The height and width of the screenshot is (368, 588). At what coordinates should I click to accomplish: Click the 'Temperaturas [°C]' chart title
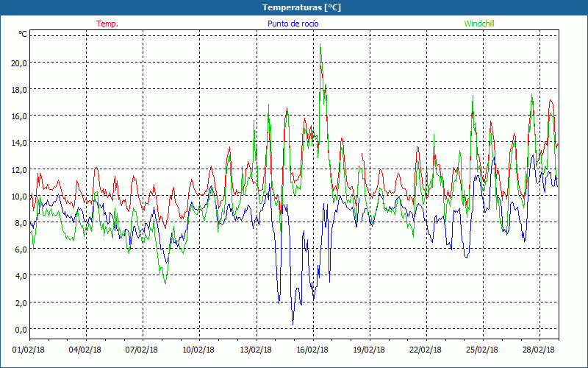[301, 7]
